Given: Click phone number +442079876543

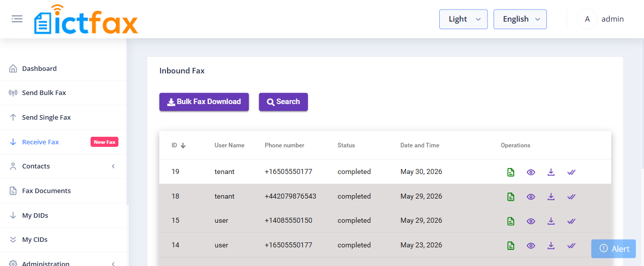Looking at the screenshot, I should tap(290, 196).
